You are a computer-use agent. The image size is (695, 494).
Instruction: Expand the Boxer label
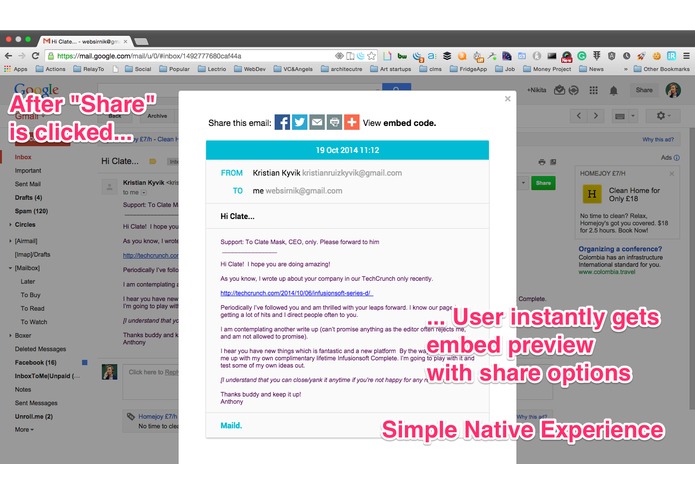tap(10, 336)
